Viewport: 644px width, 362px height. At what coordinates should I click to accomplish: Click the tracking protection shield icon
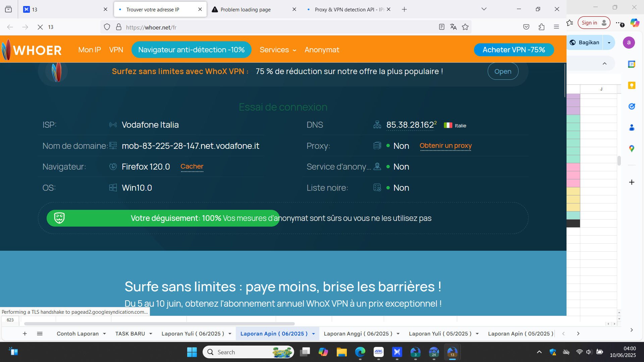[107, 27]
